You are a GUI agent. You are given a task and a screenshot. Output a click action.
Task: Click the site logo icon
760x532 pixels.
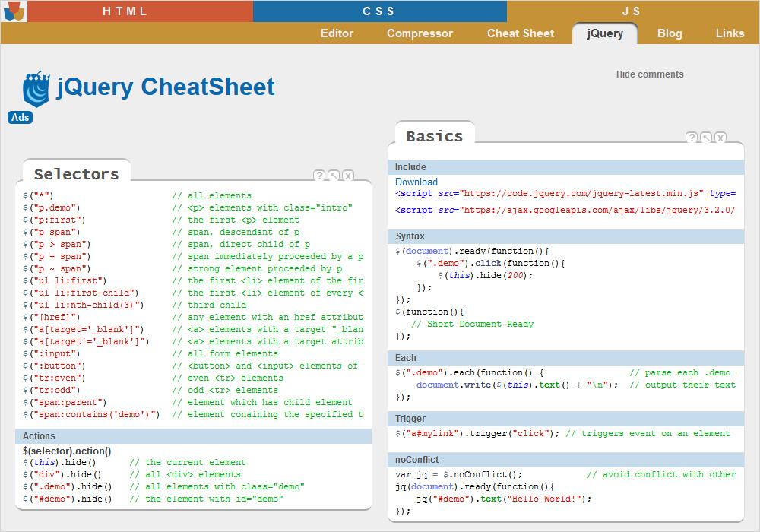14,11
